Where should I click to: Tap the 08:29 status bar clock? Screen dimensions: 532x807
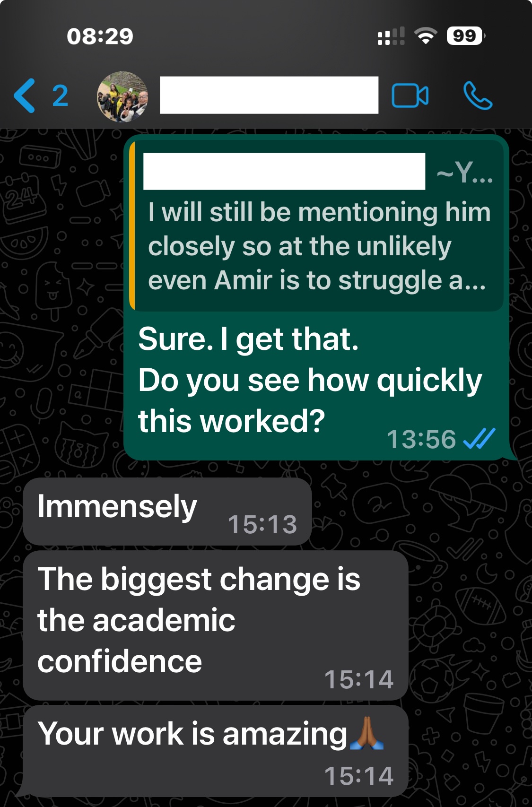(100, 36)
